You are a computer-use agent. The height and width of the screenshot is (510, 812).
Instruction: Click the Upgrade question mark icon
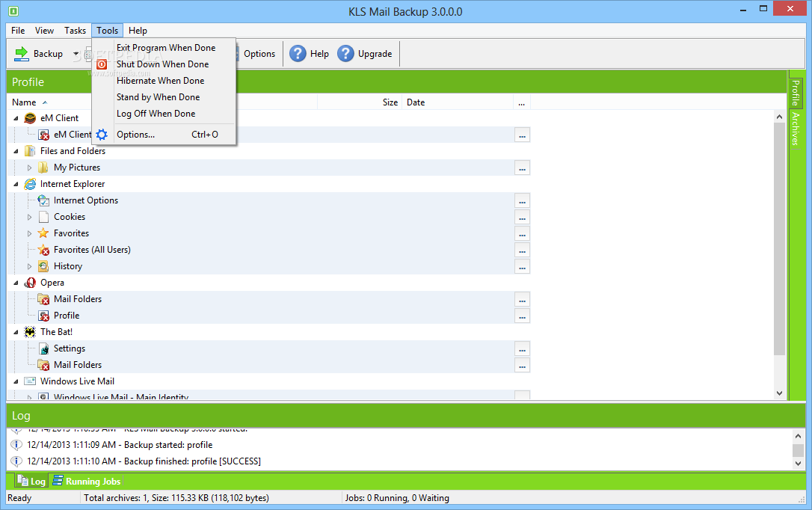pos(345,53)
